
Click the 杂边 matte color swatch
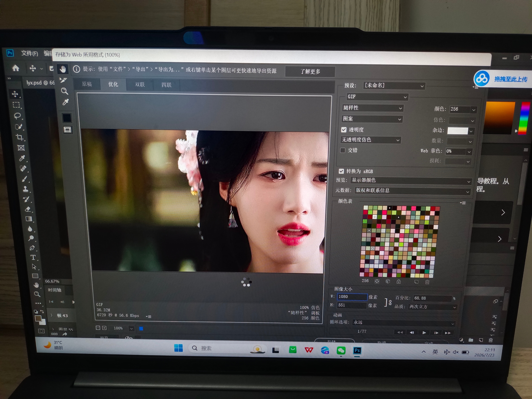(x=457, y=131)
